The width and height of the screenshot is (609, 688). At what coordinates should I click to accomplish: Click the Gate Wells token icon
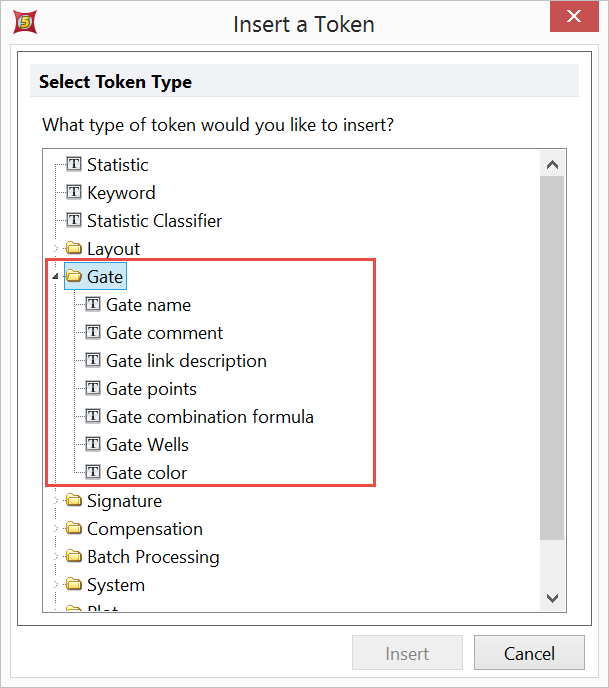[x=93, y=444]
